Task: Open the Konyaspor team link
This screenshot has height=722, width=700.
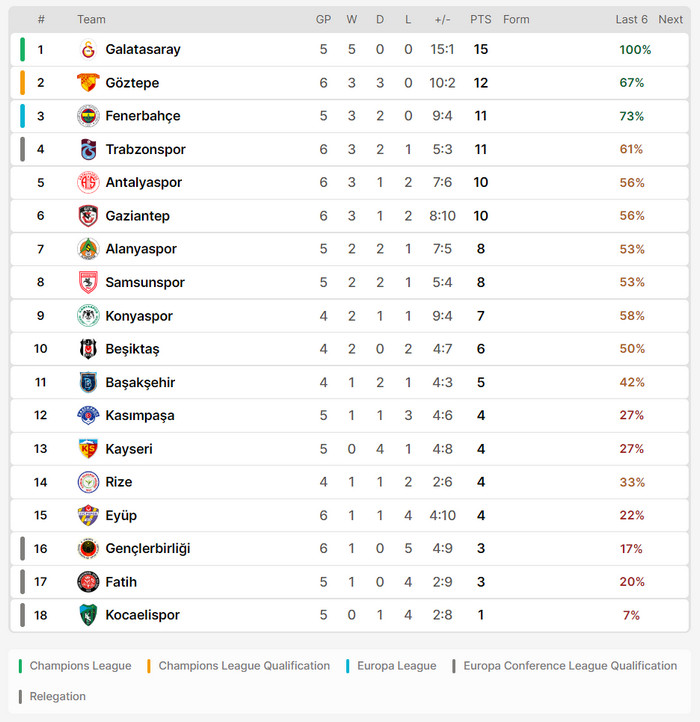Action: 139,316
